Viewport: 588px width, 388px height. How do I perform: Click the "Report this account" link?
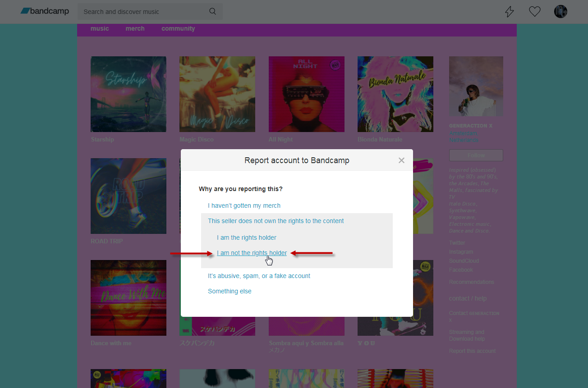(x=472, y=351)
